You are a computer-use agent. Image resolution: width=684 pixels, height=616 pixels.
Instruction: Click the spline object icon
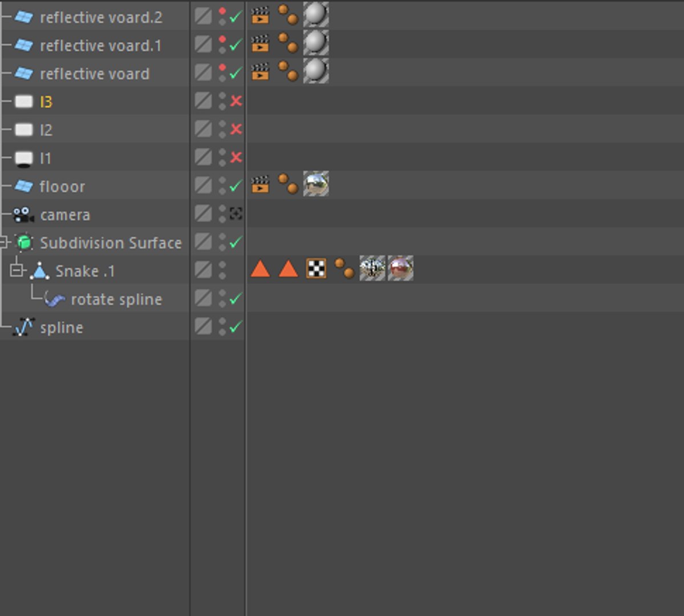23,327
